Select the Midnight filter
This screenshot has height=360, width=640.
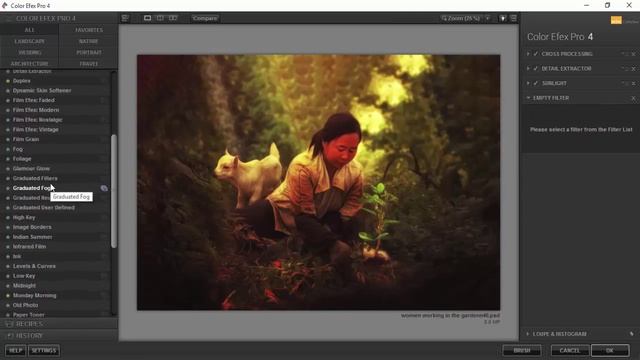pyautogui.click(x=24, y=286)
